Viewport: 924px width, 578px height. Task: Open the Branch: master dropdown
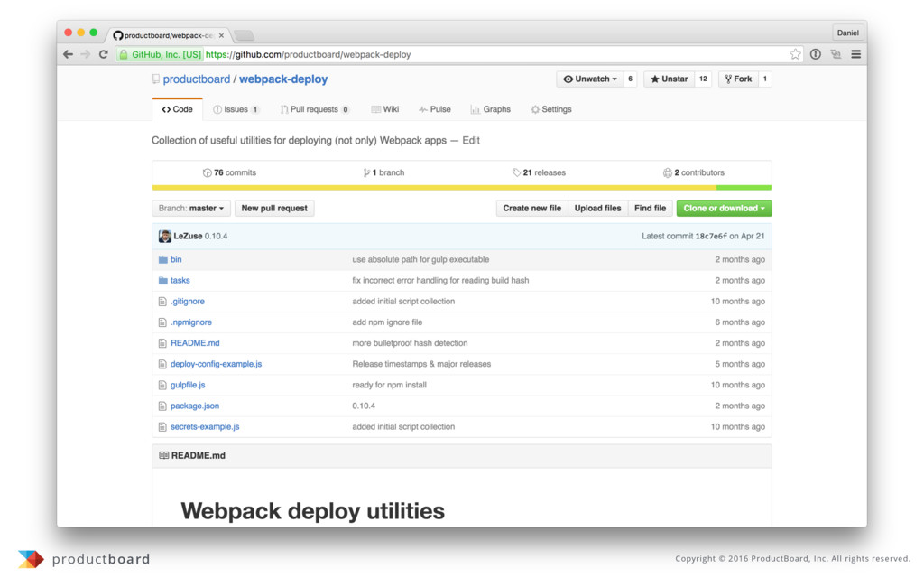[x=191, y=209]
